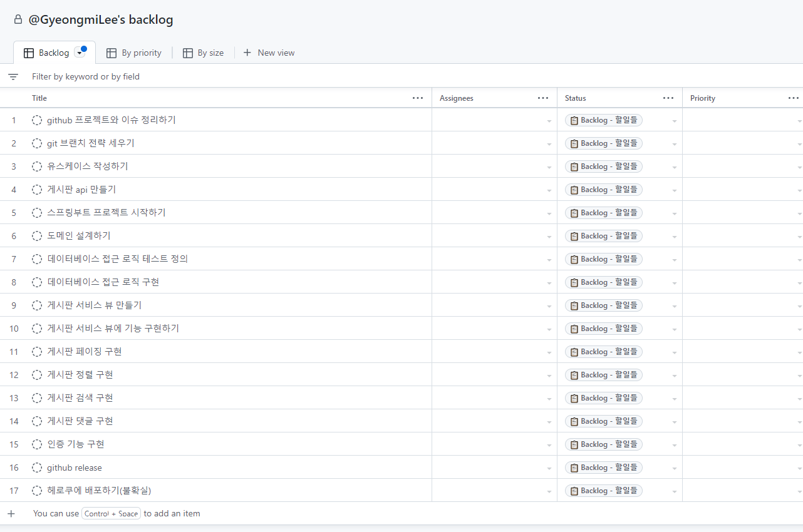803x532 pixels.
Task: Select row number 17
Action: pyautogui.click(x=14, y=491)
